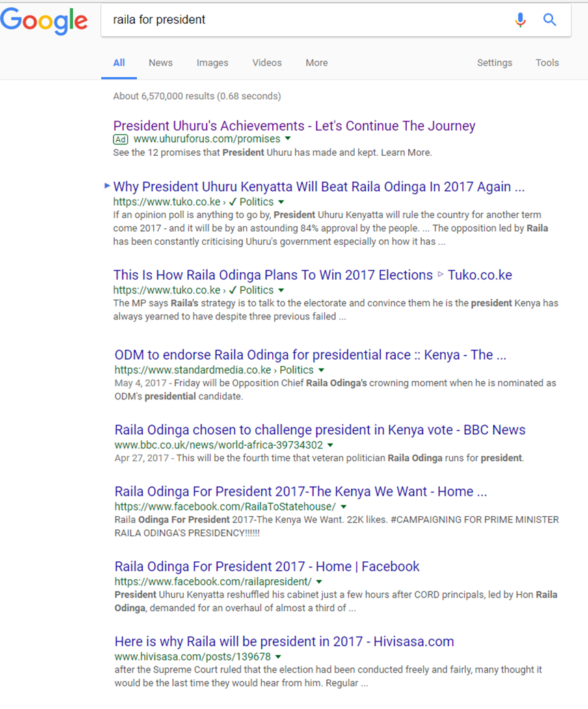Expand dropdown next to uhuruforus.com/promises URL
Viewport: 588px width, 709px height.
tap(288, 139)
